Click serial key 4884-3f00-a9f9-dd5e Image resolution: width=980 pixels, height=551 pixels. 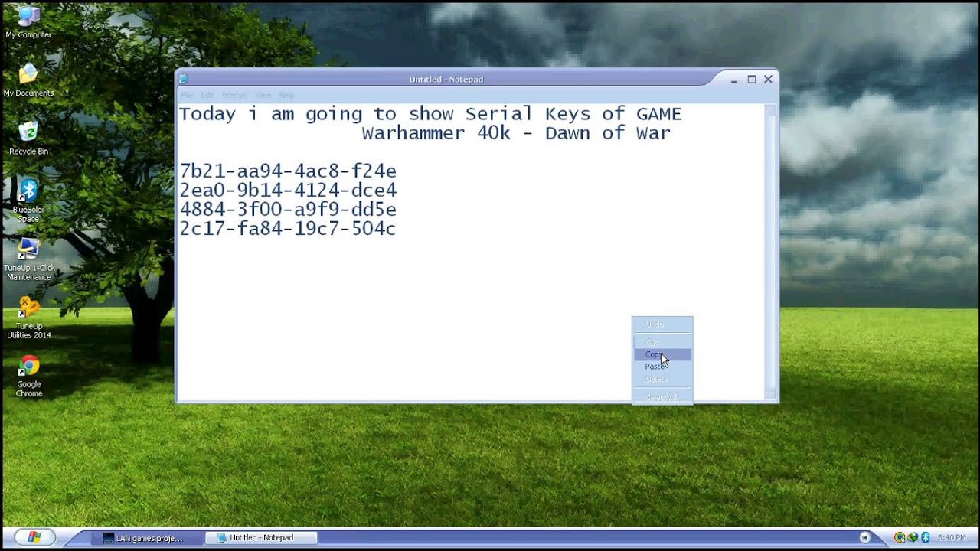coord(288,209)
